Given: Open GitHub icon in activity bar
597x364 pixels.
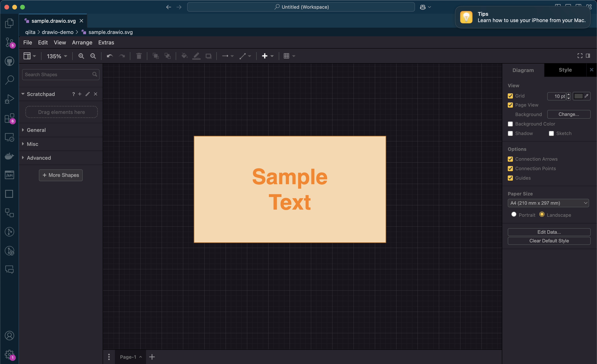Looking at the screenshot, I should click(9, 61).
